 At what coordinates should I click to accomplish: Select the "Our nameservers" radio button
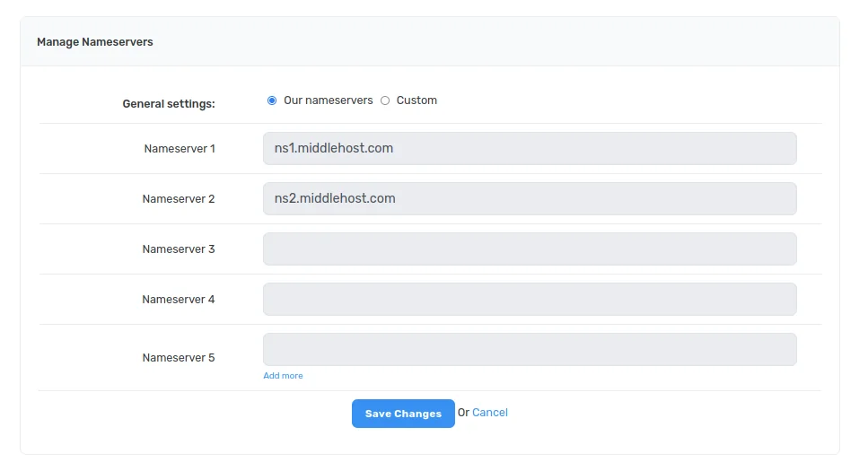(x=272, y=100)
